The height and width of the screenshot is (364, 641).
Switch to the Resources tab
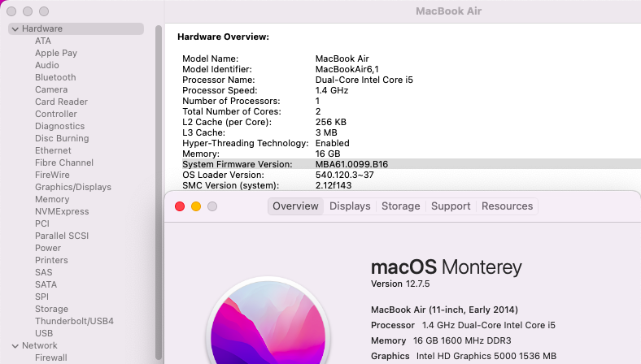[507, 206]
